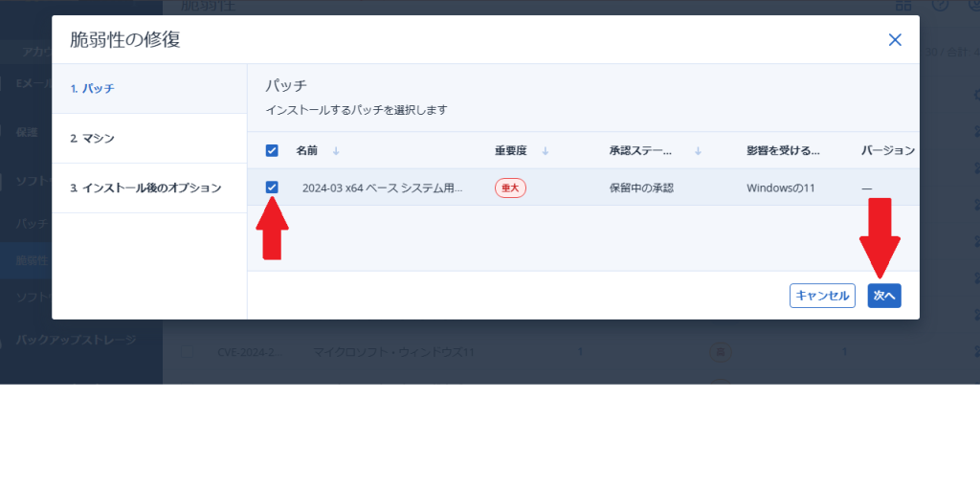Select the 2024-03 x64 ベース システム用 patch name
This screenshot has height=486, width=980.
(x=383, y=188)
